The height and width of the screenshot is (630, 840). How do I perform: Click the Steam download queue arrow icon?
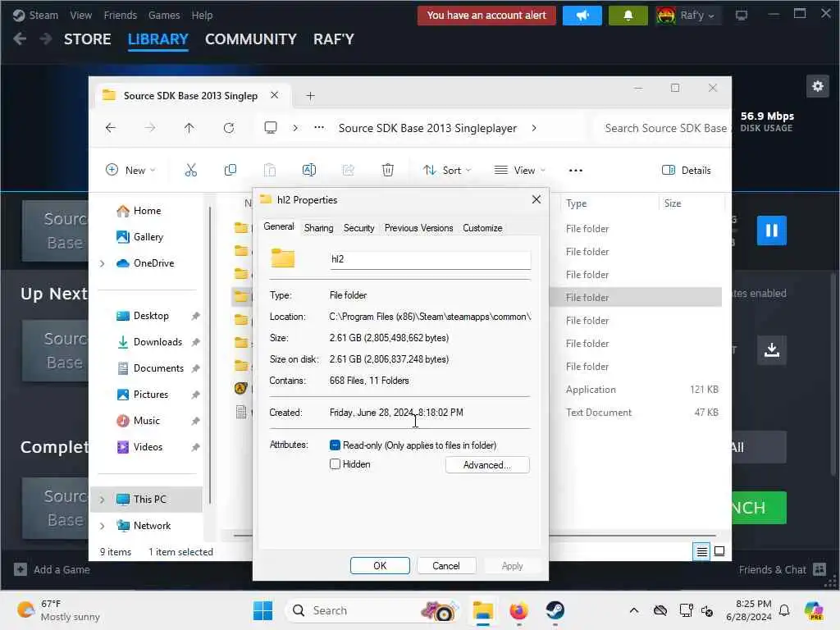(x=771, y=350)
